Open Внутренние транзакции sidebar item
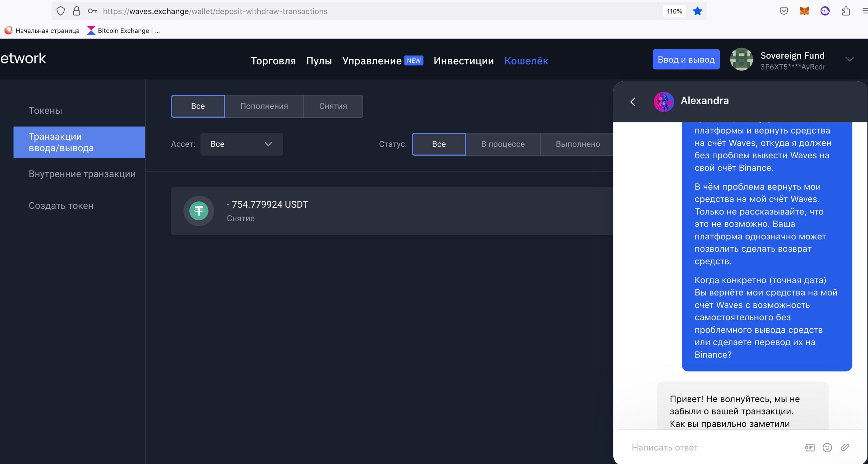 pyautogui.click(x=82, y=174)
